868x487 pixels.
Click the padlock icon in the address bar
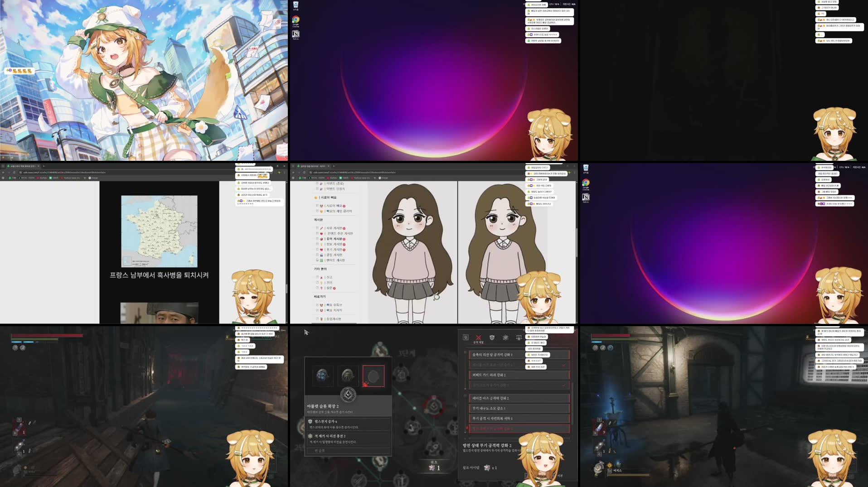pyautogui.click(x=310, y=173)
